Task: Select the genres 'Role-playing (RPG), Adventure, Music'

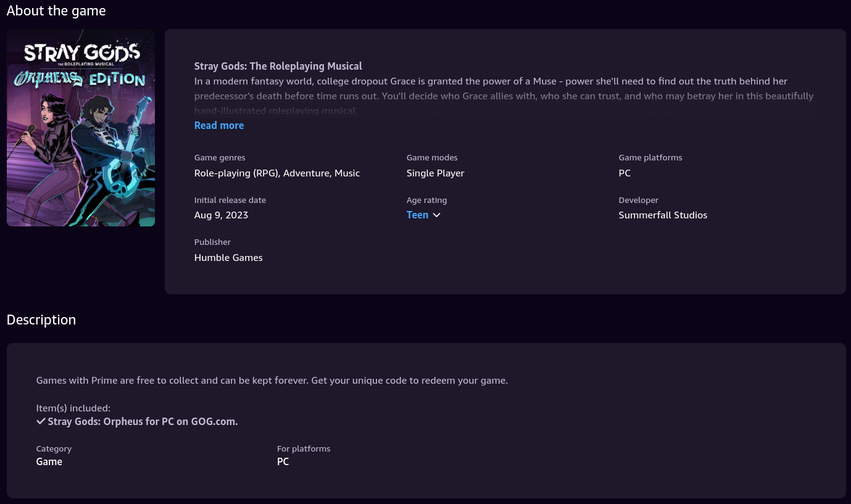Action: click(x=276, y=173)
